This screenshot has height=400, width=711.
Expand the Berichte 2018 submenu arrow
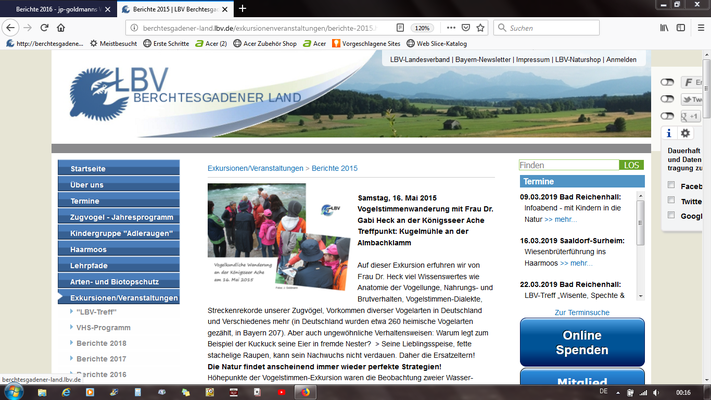(x=71, y=342)
